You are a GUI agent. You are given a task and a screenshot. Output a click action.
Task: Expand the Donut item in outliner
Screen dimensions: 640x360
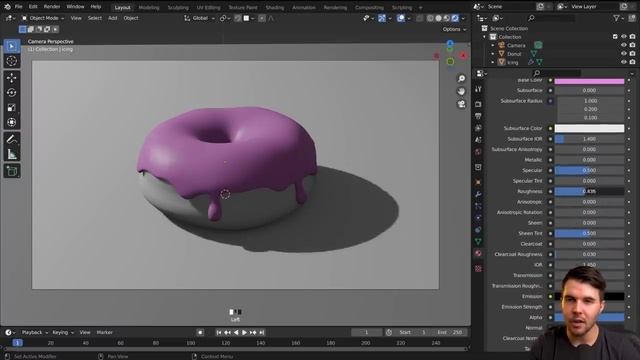click(493, 54)
